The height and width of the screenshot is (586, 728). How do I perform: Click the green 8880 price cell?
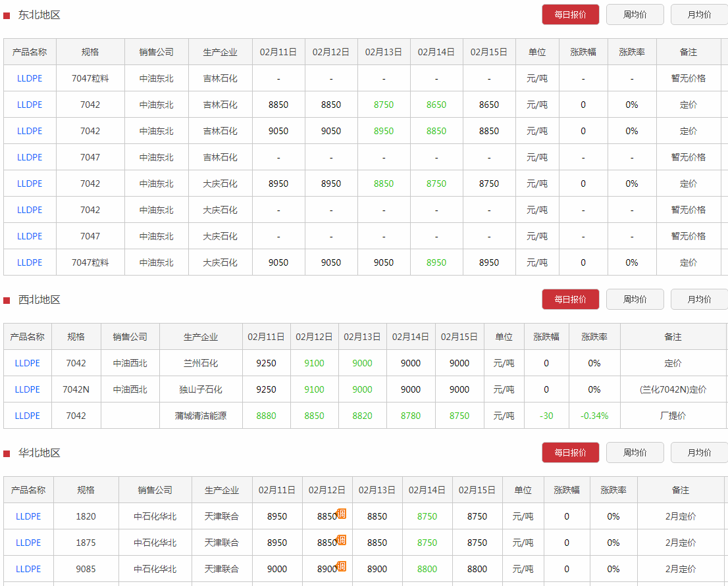266,416
